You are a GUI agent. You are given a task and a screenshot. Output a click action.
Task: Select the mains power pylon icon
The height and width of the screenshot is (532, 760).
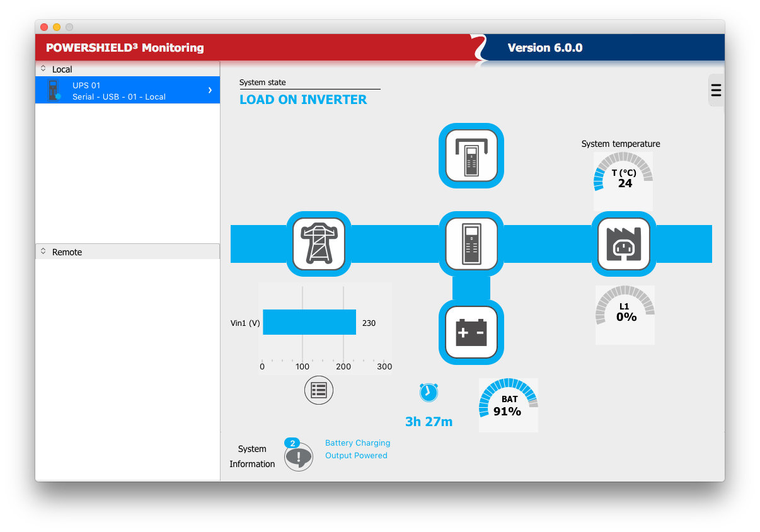tap(319, 244)
